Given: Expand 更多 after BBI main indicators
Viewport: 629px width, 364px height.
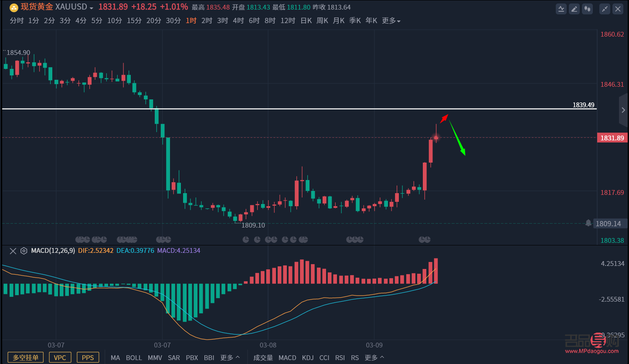Looking at the screenshot, I should (x=230, y=357).
